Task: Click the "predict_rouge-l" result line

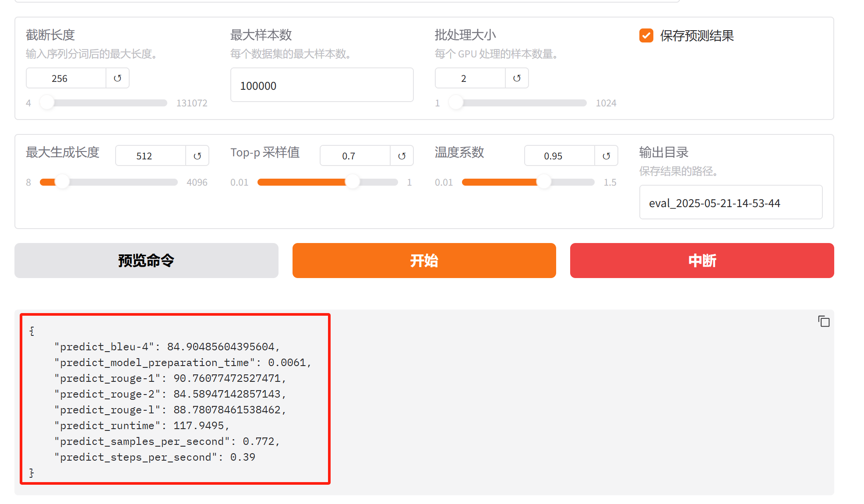Action: (x=170, y=410)
